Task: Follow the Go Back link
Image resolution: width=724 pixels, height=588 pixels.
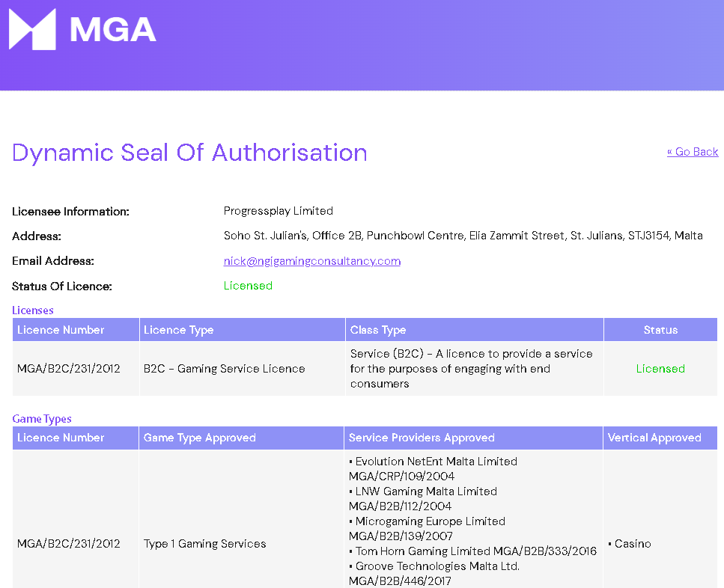Action: pos(692,152)
